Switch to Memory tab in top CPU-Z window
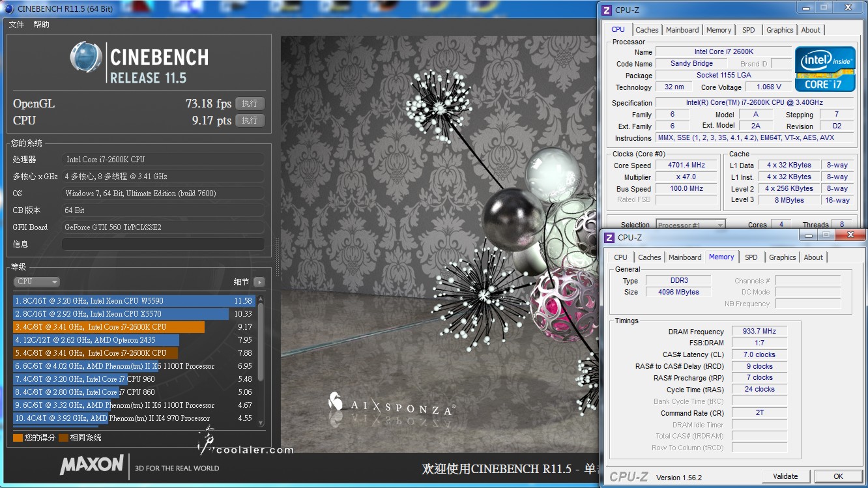The height and width of the screenshot is (488, 868). point(719,30)
